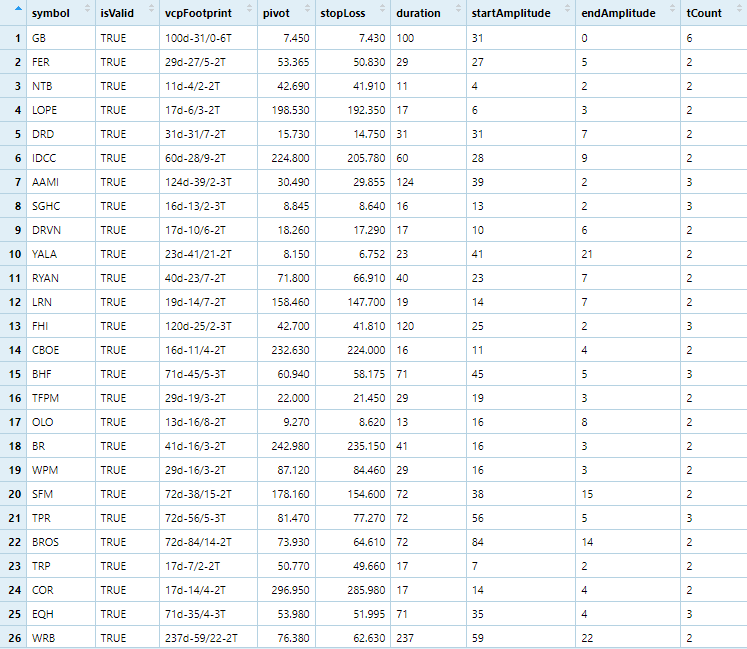Click the row index sort arrow
The image size is (747, 649).
(18, 9)
